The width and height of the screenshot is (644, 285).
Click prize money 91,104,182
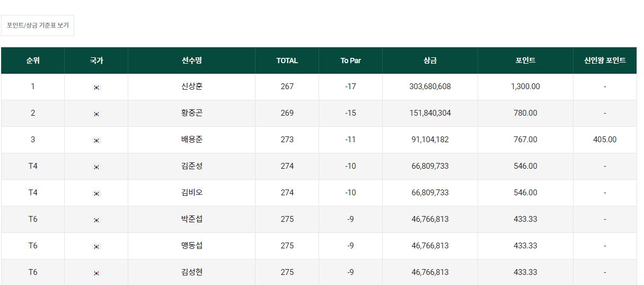[x=430, y=140]
